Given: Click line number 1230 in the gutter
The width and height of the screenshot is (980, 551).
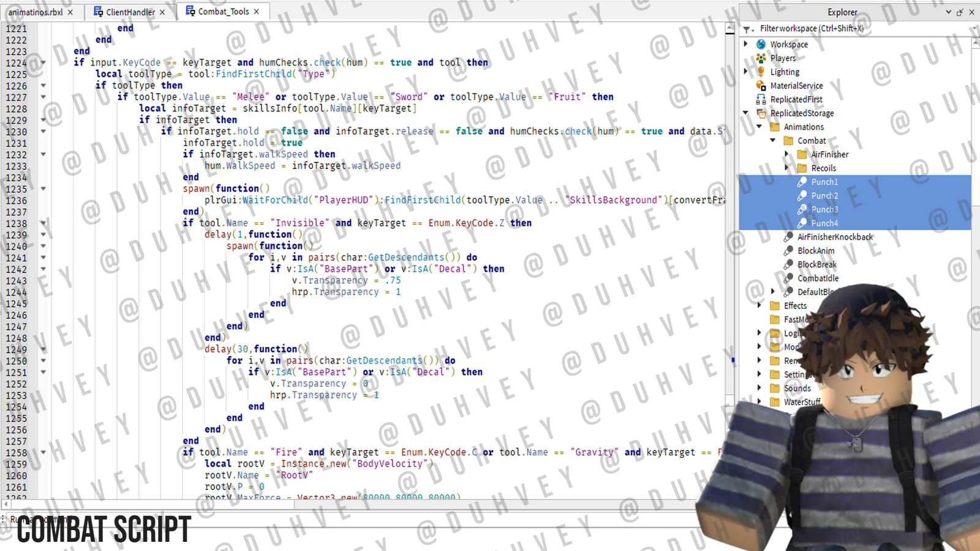Looking at the screenshot, I should tap(17, 132).
